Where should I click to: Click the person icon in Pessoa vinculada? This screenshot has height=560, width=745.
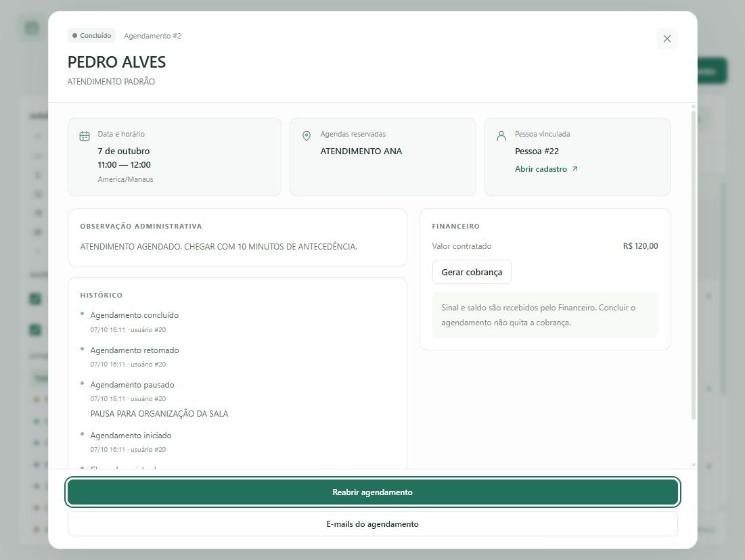501,137
